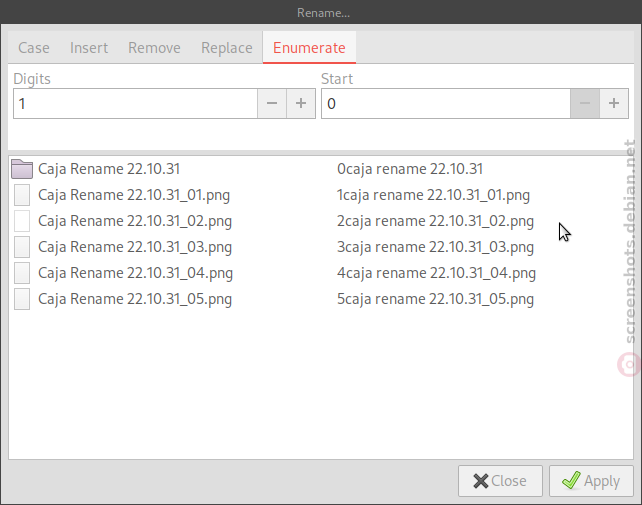
Task: Increase the Digits value
Action: pyautogui.click(x=301, y=104)
